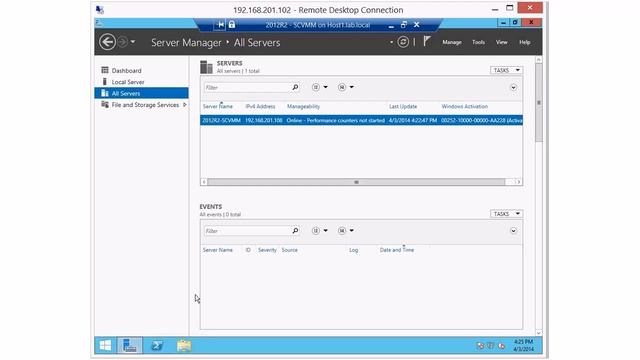This screenshot has height=360, width=640.
Task: Sort events by the Log column
Action: click(x=353, y=250)
